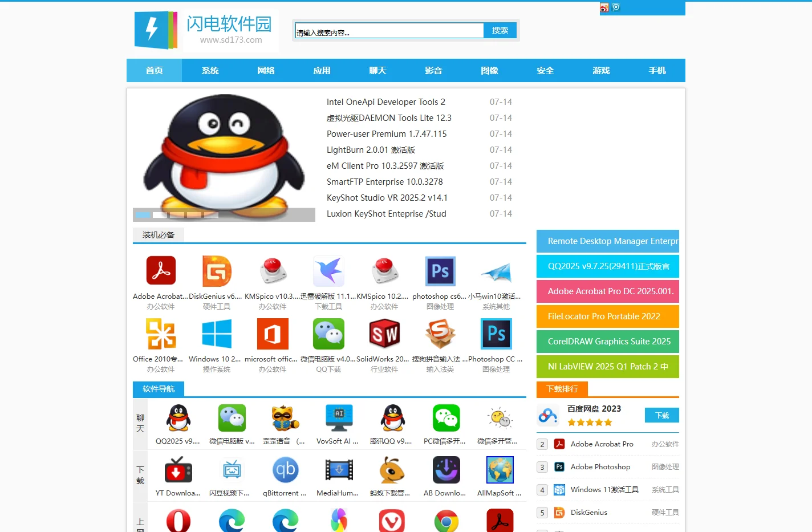The height and width of the screenshot is (532, 812).
Task: Open the Windows 10 blue logo icon
Action: click(x=217, y=334)
